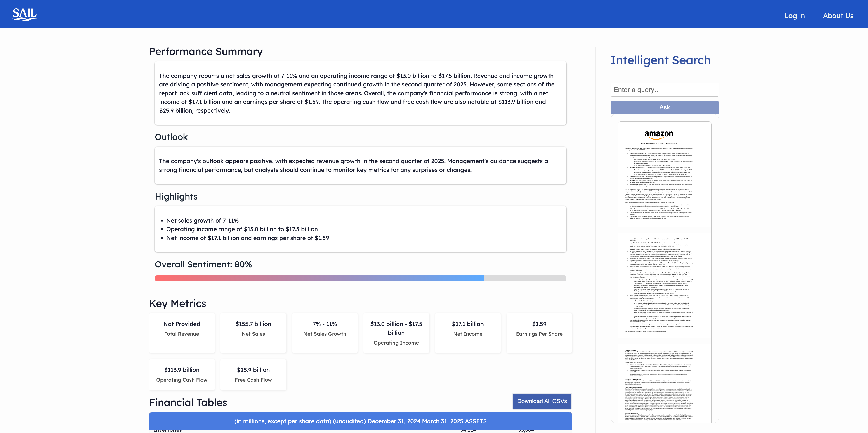Click the Overall Sentiment progress bar
The image size is (868, 433).
point(360,278)
